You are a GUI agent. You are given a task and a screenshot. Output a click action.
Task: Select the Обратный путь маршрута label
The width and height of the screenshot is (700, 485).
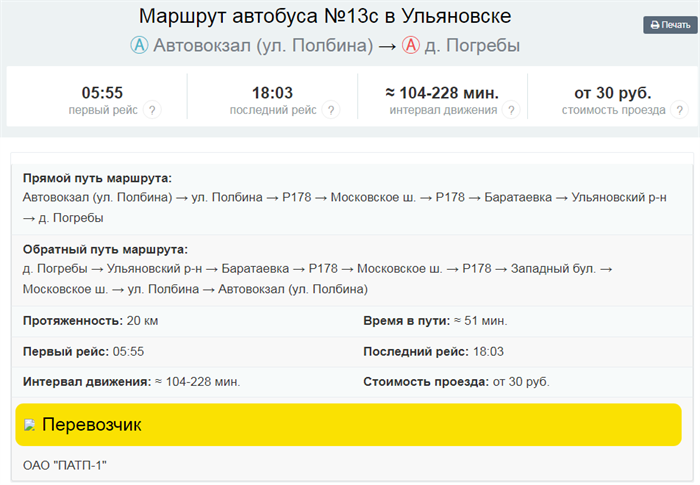(104, 249)
